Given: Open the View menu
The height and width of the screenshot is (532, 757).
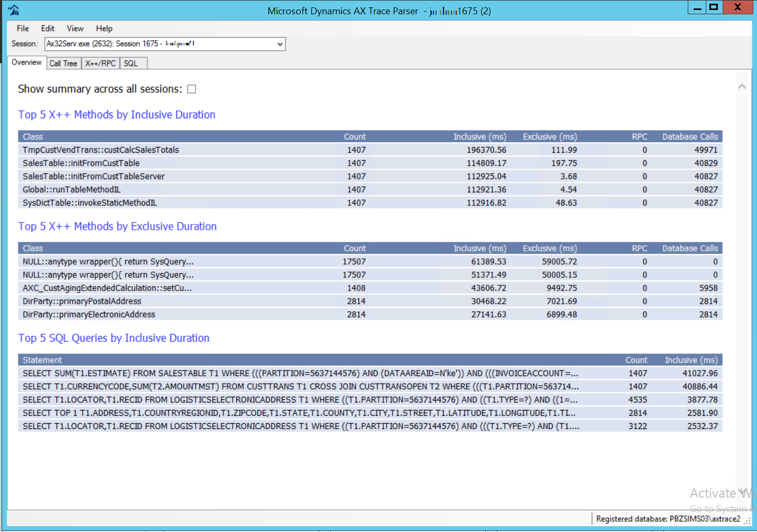Looking at the screenshot, I should 75,29.
